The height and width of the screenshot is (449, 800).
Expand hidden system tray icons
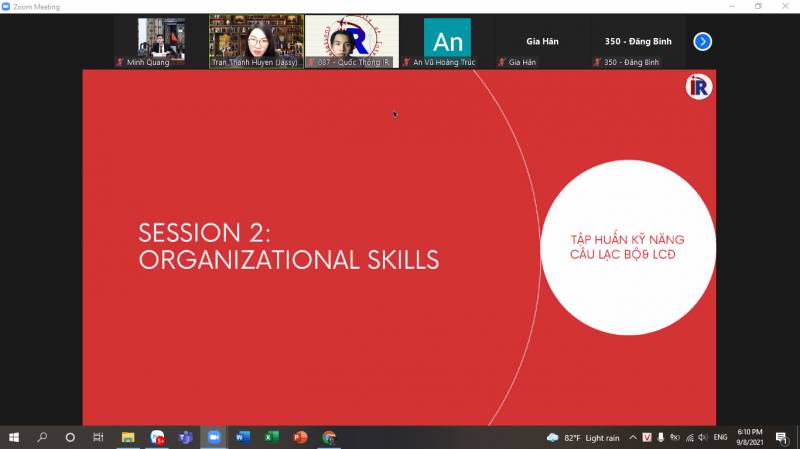coord(633,437)
